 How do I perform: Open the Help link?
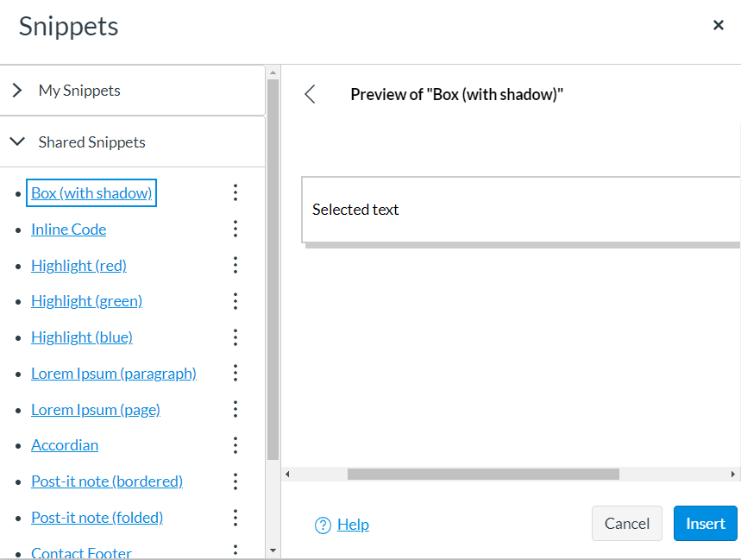point(353,525)
